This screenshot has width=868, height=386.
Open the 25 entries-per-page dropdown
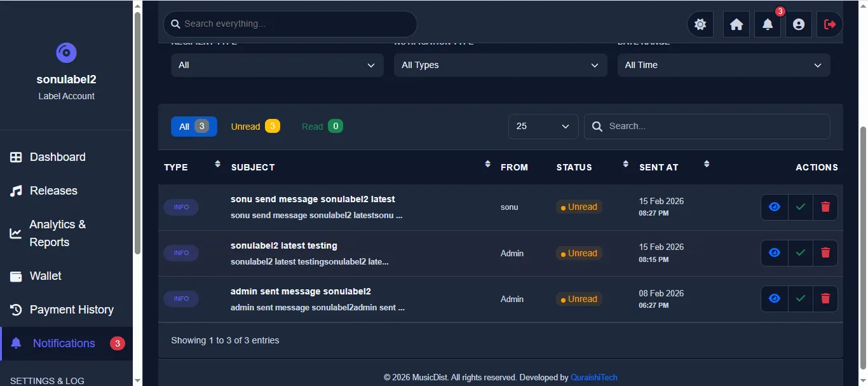543,126
